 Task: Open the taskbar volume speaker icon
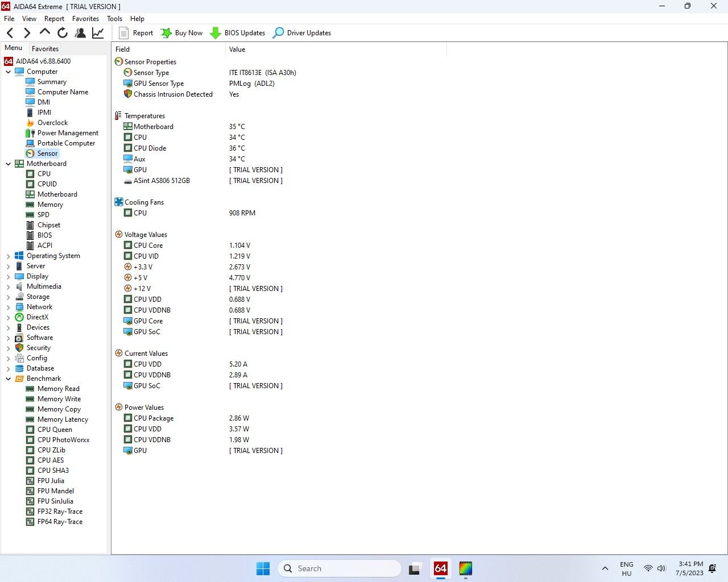click(661, 568)
